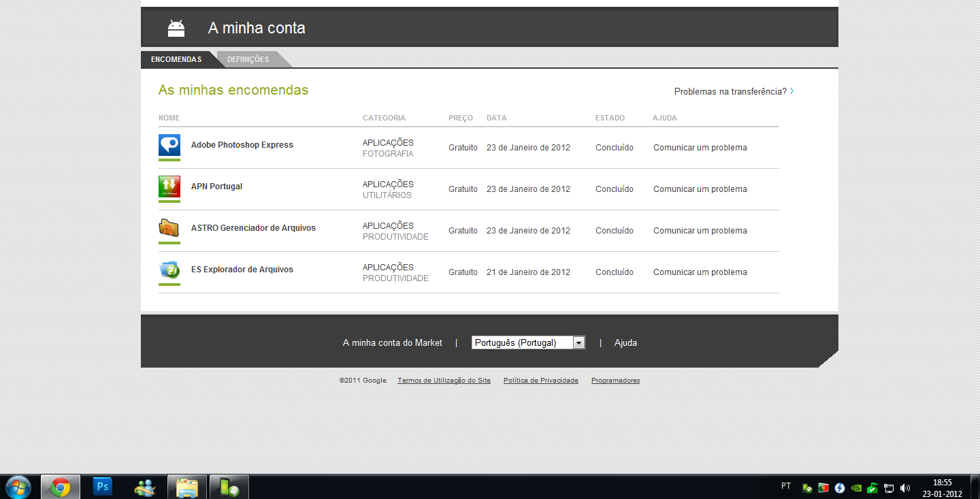Click the Adobe Photoshop Express app icon
Viewport: 980px width, 499px height.
pyautogui.click(x=169, y=145)
